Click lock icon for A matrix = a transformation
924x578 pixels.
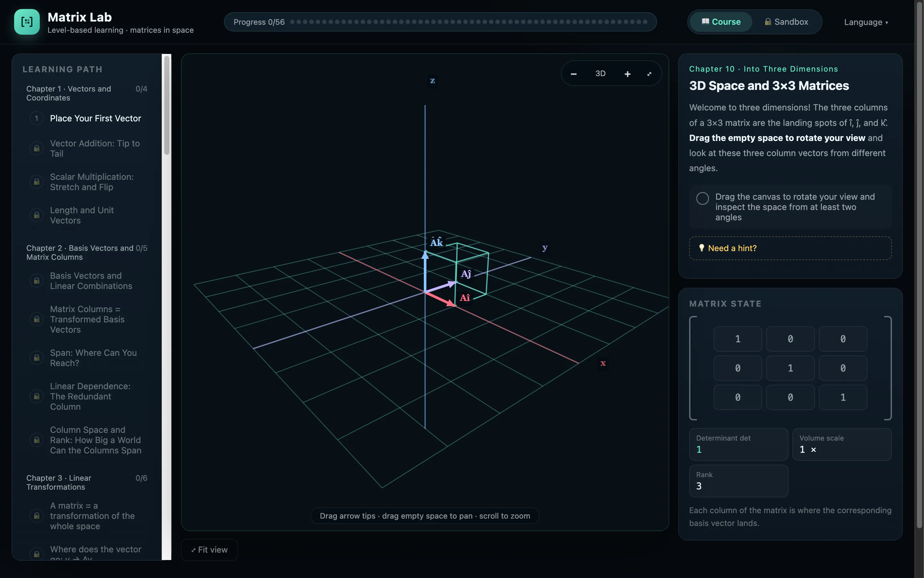tap(37, 516)
